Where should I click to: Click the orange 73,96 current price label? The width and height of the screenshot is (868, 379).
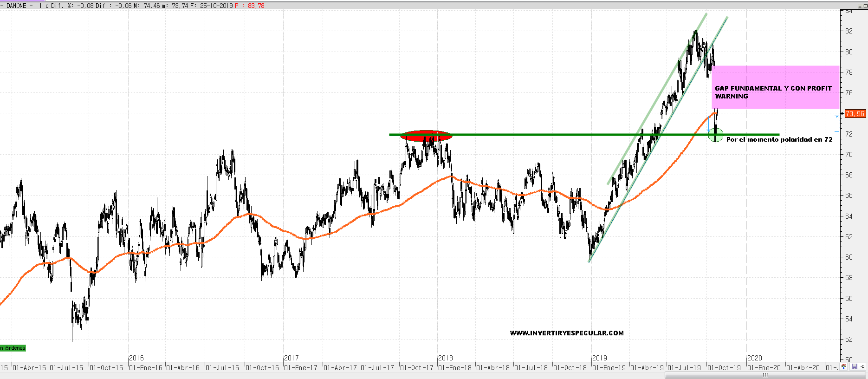(855, 114)
